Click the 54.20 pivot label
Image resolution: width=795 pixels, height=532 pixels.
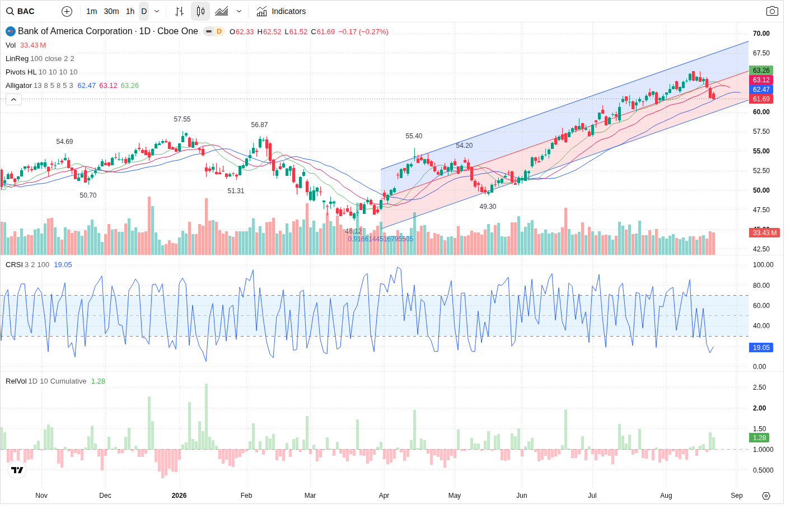tap(464, 146)
